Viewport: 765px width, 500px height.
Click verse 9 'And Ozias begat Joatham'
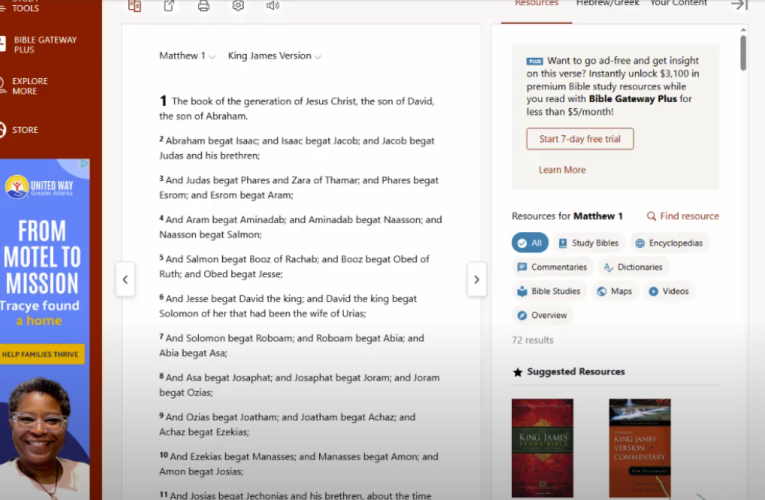pos(287,424)
